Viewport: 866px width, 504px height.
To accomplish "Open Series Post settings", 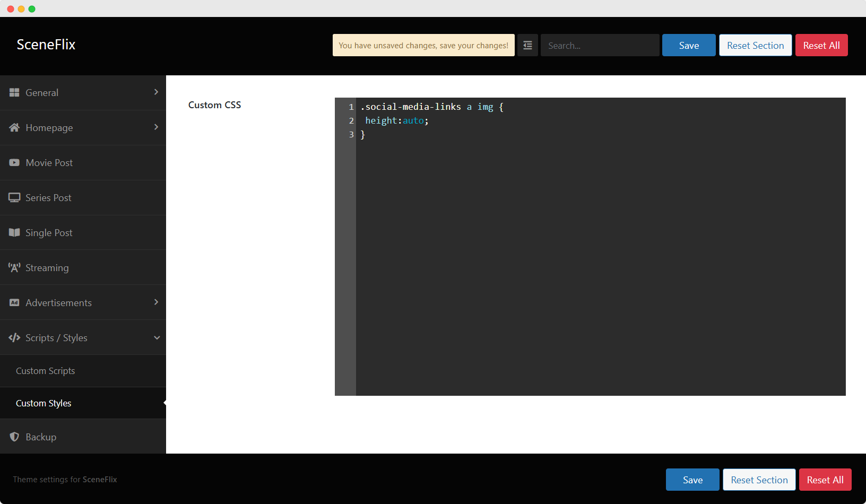I will coord(83,198).
